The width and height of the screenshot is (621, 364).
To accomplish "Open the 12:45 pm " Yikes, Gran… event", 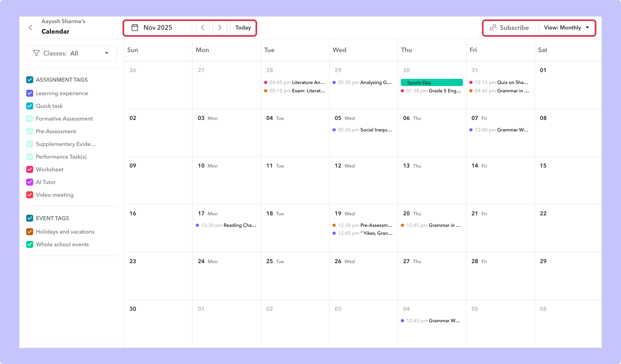I will coord(362,233).
